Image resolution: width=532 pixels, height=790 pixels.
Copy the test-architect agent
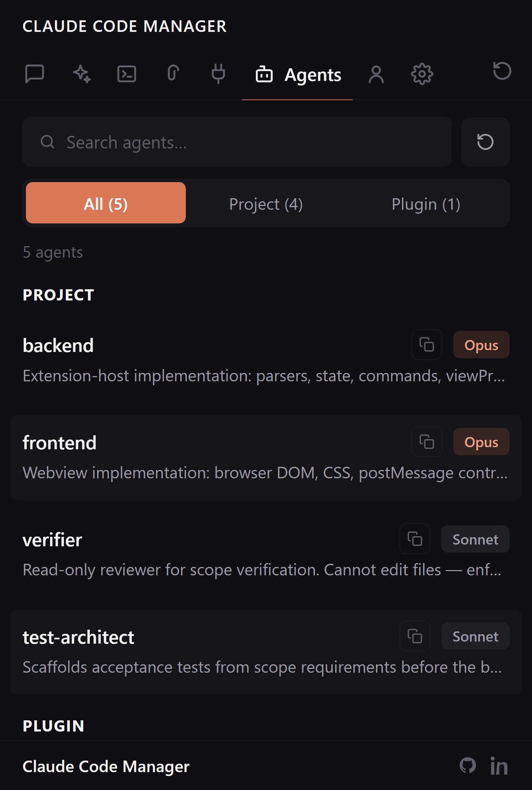click(415, 636)
